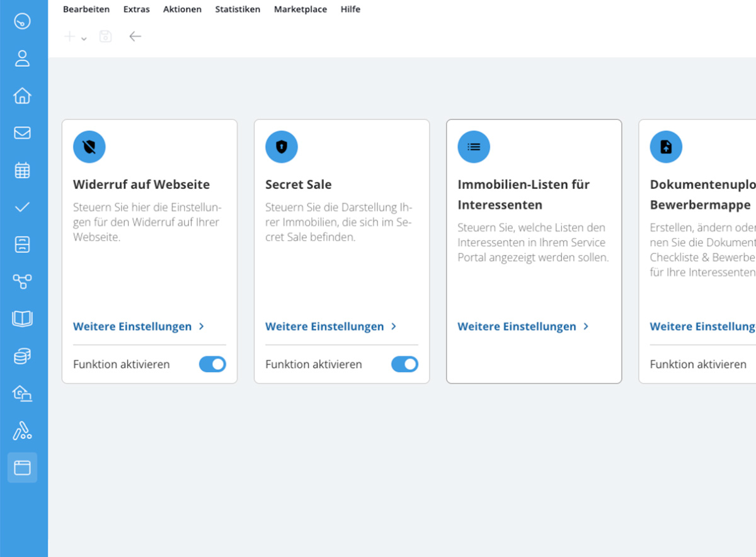
Task: Click the Secret Sale description text
Action: (338, 222)
